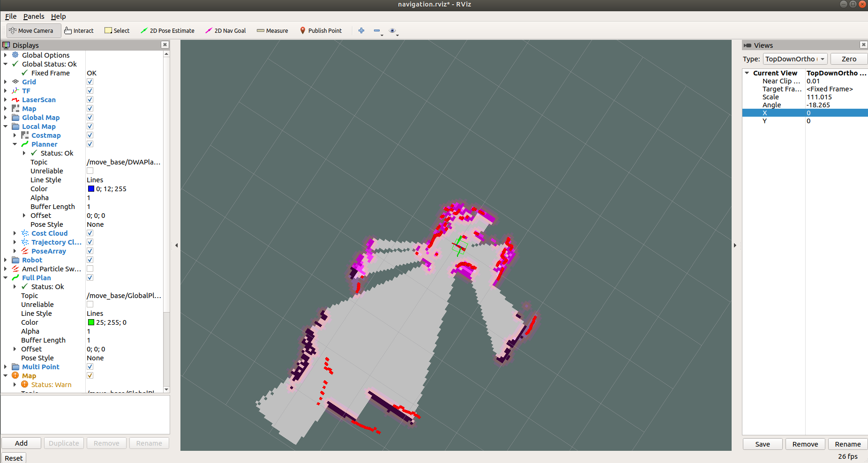Expand the LaserScan tree item

click(x=6, y=99)
